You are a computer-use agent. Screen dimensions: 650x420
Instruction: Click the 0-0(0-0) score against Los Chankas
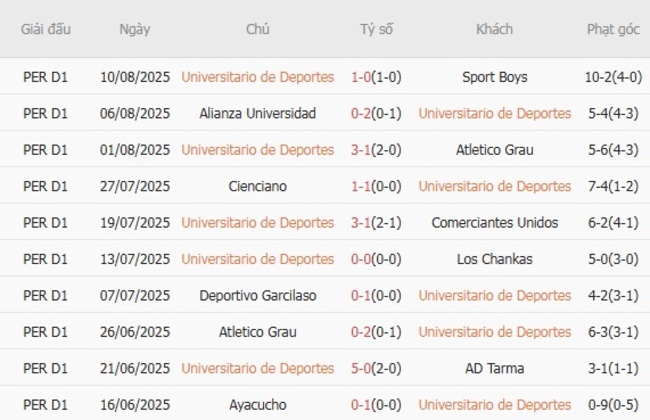point(377,259)
